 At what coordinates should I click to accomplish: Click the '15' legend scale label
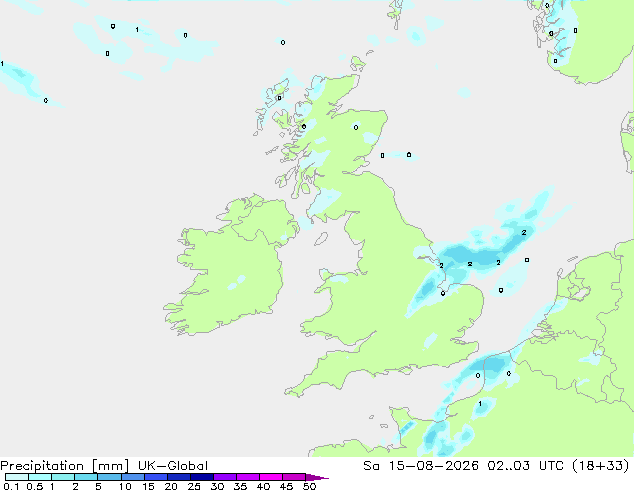click(x=148, y=486)
